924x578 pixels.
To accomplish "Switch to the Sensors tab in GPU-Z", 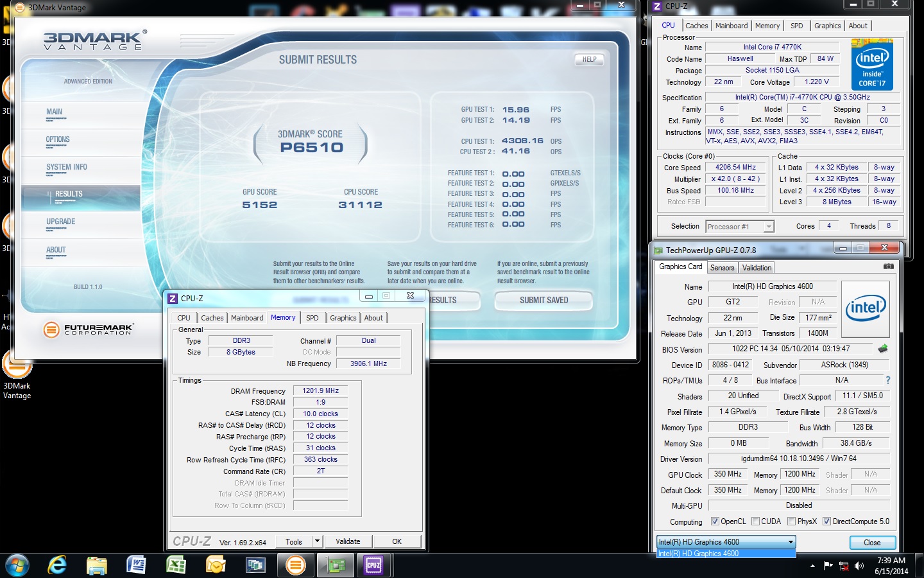I will click(722, 268).
